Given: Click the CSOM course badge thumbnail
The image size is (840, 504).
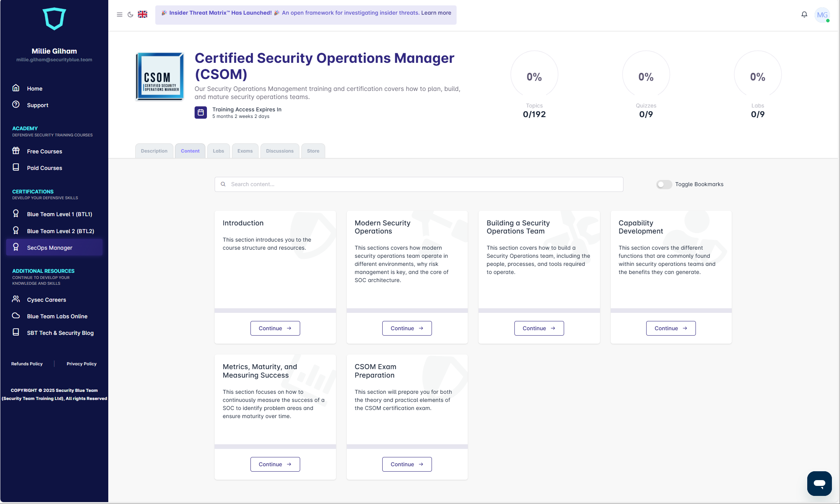Looking at the screenshot, I should pyautogui.click(x=160, y=76).
